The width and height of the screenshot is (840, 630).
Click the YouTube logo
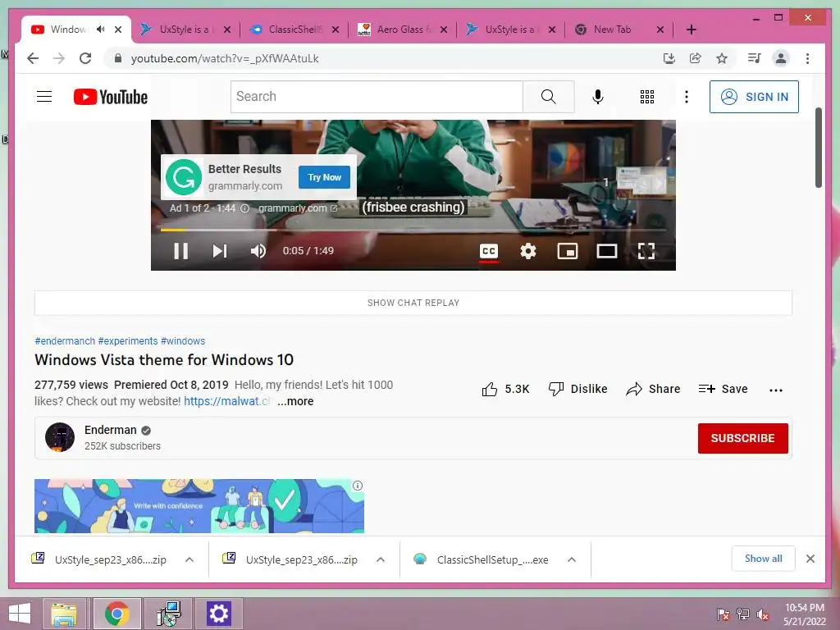pyautogui.click(x=111, y=97)
